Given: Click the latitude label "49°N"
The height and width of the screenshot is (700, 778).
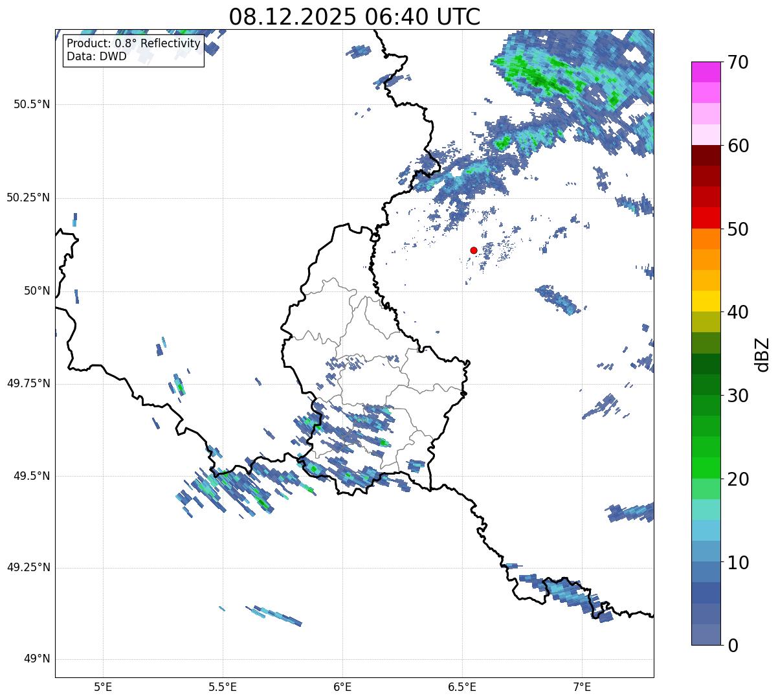Looking at the screenshot, I should 36,659.
